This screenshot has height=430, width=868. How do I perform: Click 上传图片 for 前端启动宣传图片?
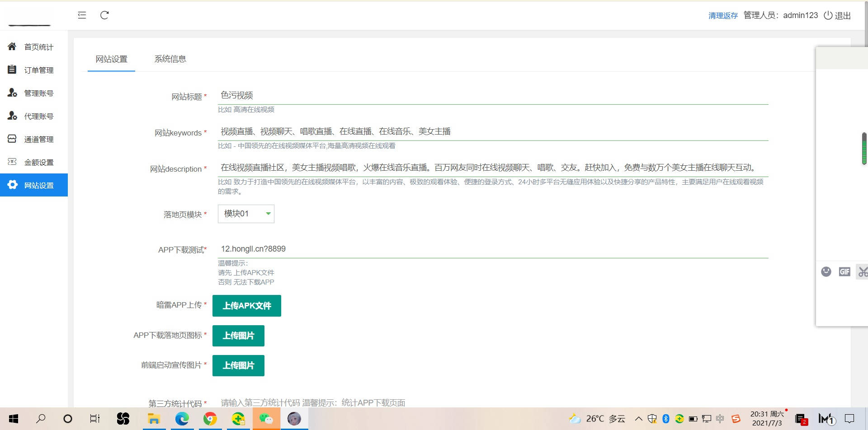(238, 365)
